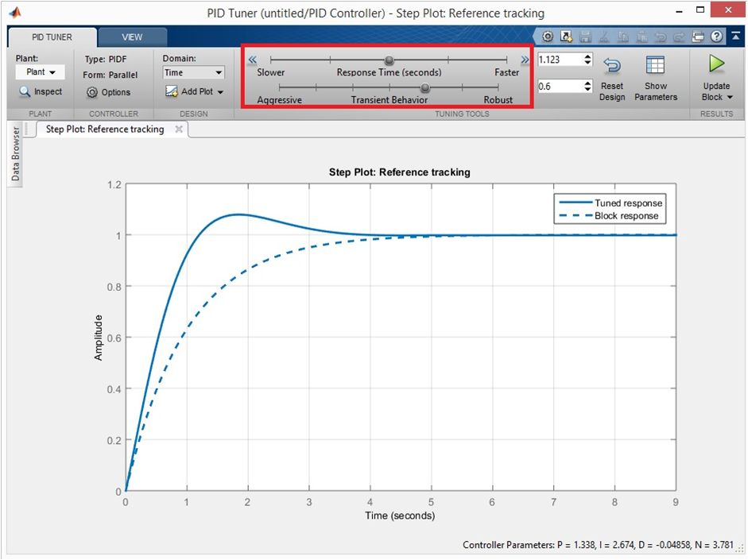Click the Update Block green play icon
The width and height of the screenshot is (748, 560).
[716, 64]
